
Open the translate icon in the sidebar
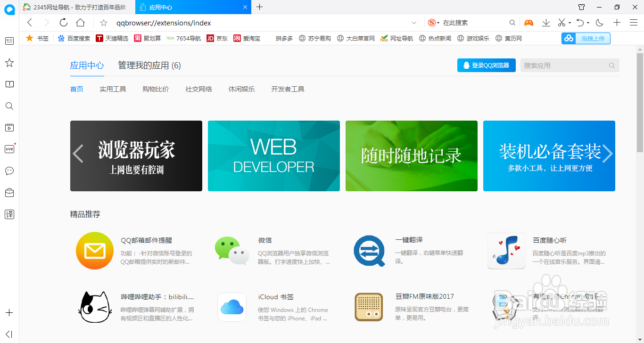(9, 214)
